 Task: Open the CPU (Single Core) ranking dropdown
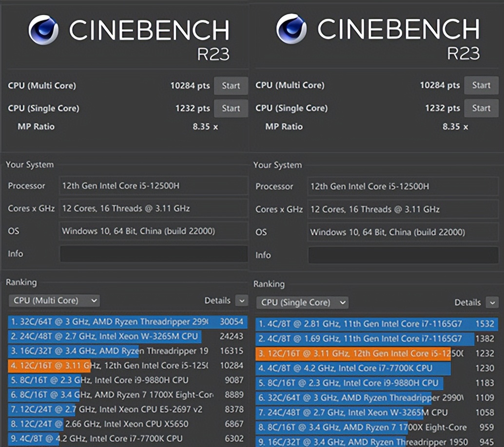coord(302,302)
